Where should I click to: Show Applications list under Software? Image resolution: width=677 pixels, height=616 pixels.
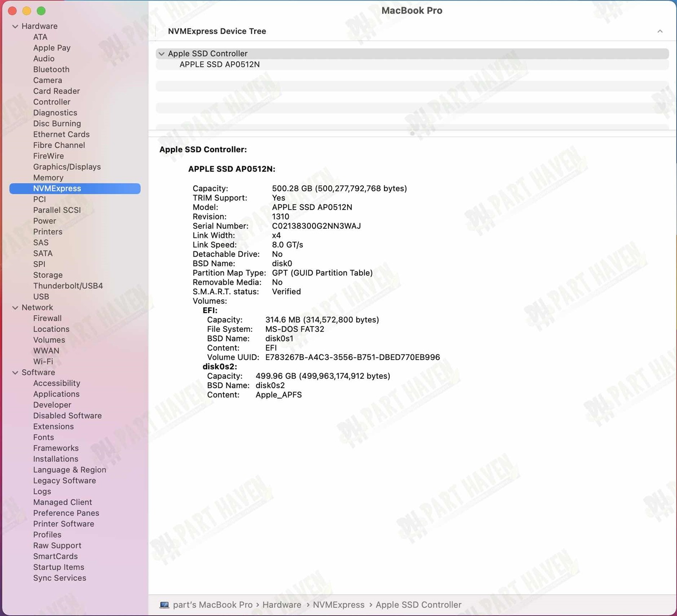(56, 394)
